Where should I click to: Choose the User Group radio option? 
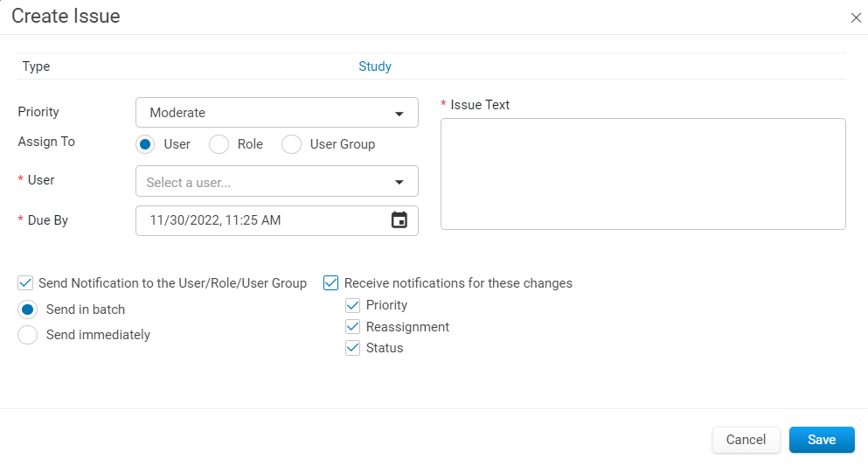coord(291,144)
